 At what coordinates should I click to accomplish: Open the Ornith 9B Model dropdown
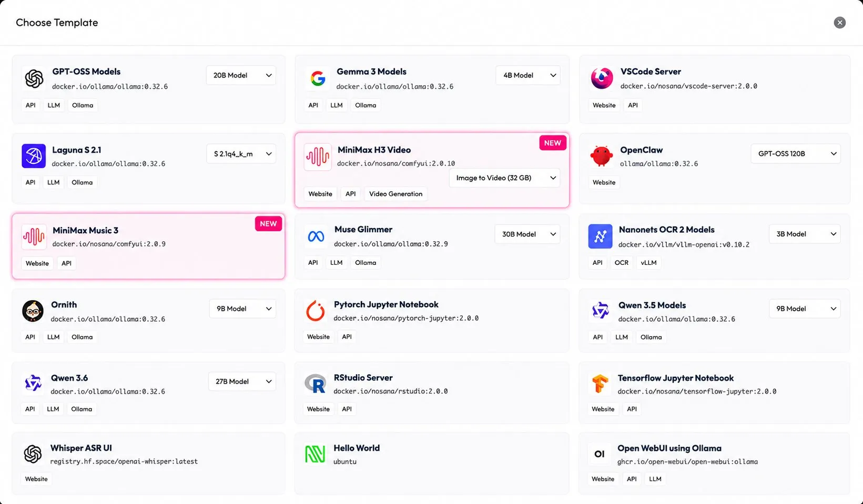[242, 308]
